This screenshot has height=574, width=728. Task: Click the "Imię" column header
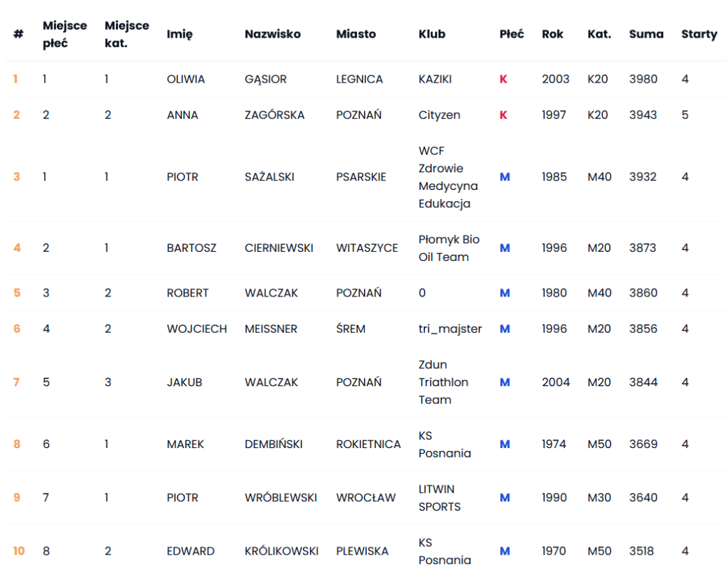[179, 34]
